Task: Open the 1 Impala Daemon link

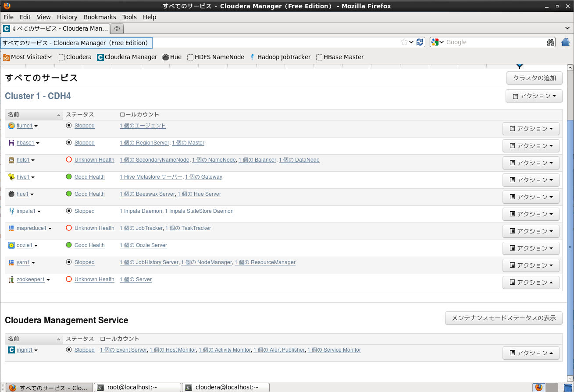Action: point(141,211)
